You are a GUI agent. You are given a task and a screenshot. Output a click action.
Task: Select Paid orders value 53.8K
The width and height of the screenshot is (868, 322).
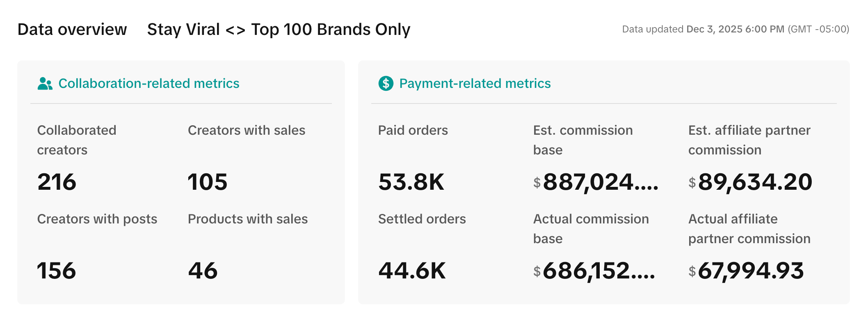tap(411, 182)
